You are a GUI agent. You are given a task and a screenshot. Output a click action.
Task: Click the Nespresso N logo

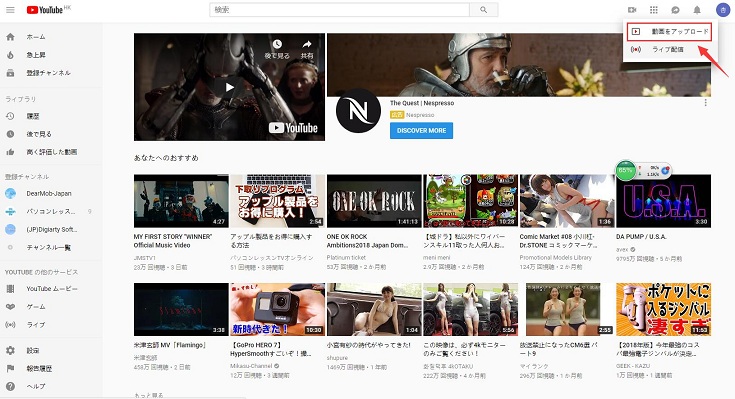click(x=358, y=111)
